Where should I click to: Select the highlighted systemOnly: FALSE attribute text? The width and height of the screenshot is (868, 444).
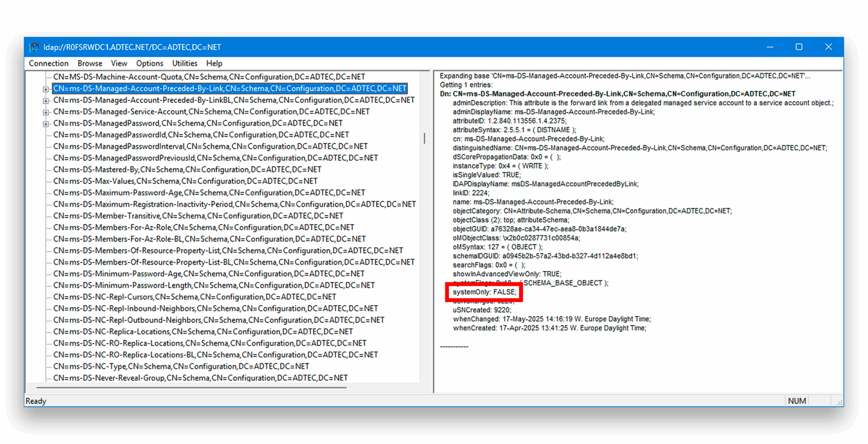[x=484, y=292]
